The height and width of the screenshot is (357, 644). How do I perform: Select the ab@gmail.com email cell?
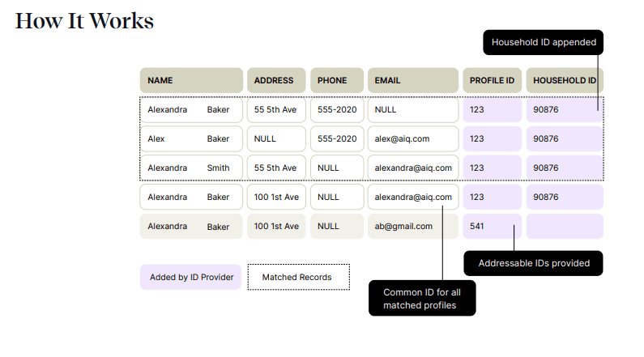pos(413,226)
